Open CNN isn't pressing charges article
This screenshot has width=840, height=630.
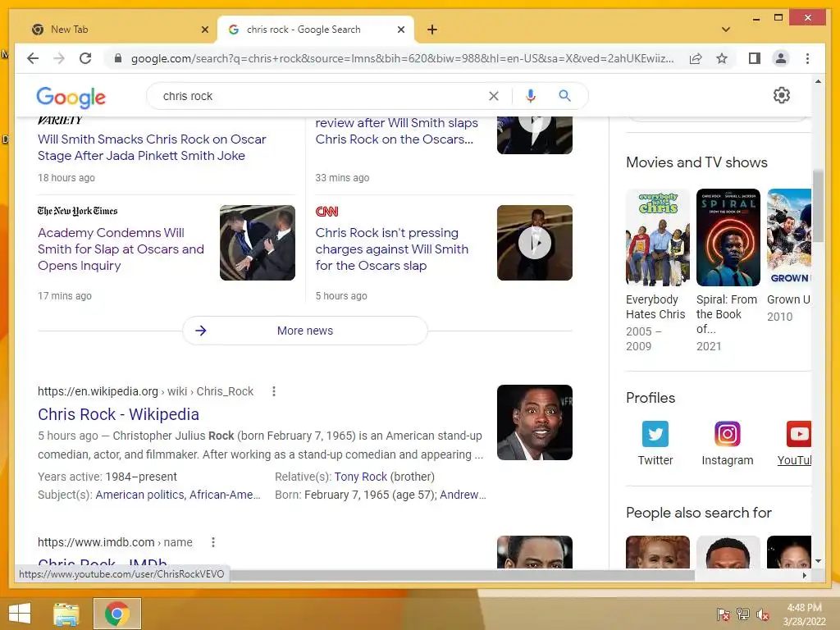tap(391, 249)
